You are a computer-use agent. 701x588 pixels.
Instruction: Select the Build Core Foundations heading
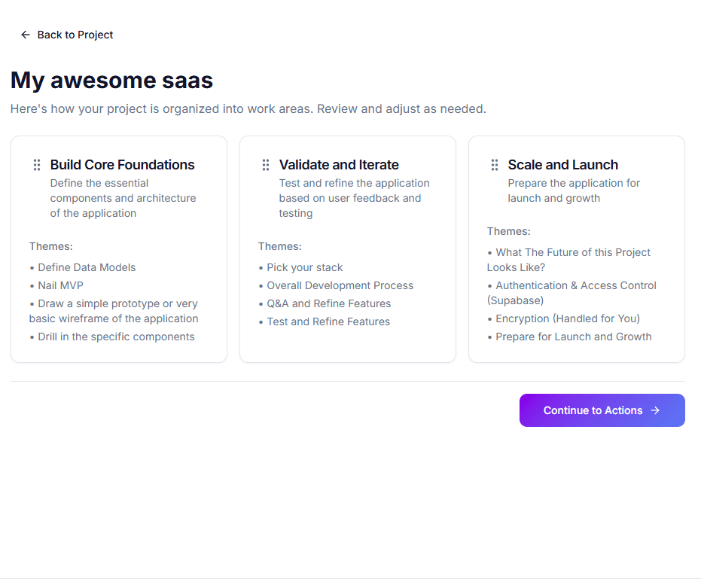pyautogui.click(x=123, y=165)
